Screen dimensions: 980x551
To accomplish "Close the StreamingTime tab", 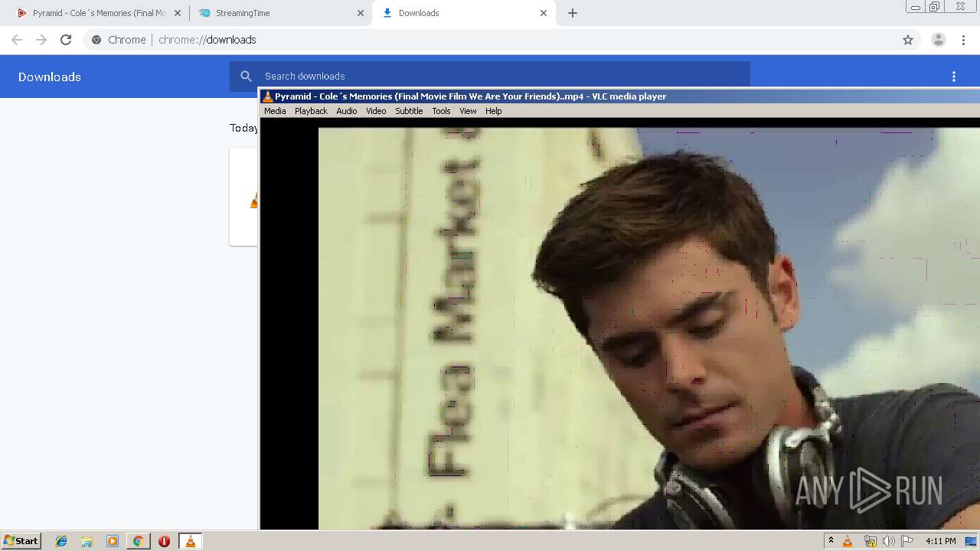I will coord(361,13).
